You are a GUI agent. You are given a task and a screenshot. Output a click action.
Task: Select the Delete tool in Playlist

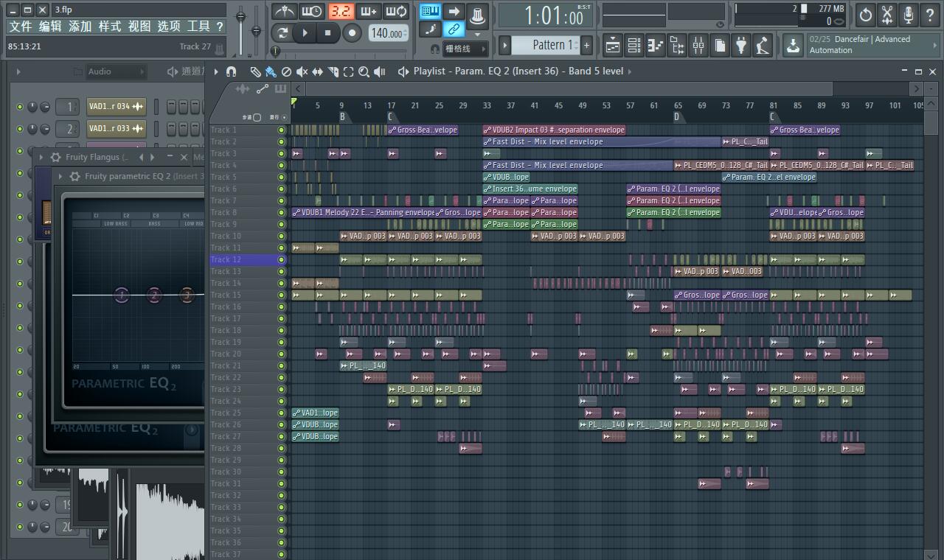(x=286, y=71)
